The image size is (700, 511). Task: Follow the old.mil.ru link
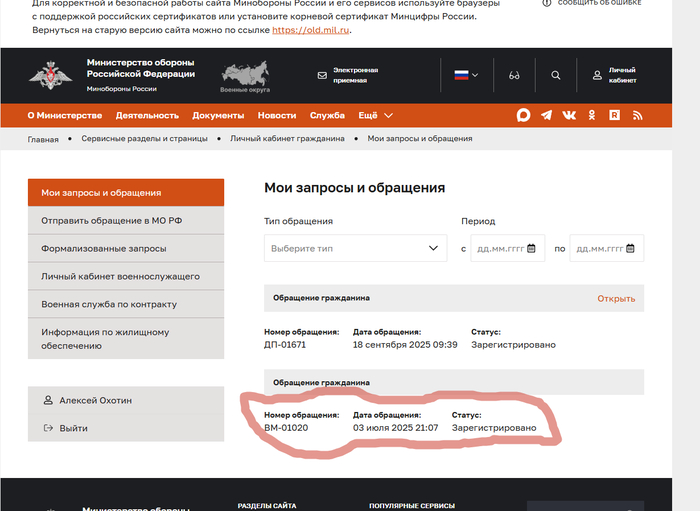[311, 30]
